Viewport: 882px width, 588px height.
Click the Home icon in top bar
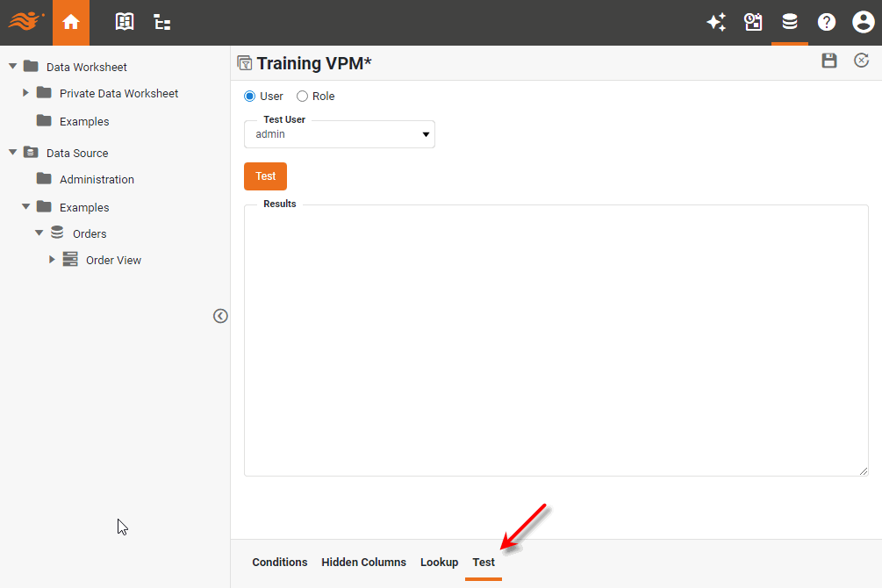pyautogui.click(x=71, y=23)
